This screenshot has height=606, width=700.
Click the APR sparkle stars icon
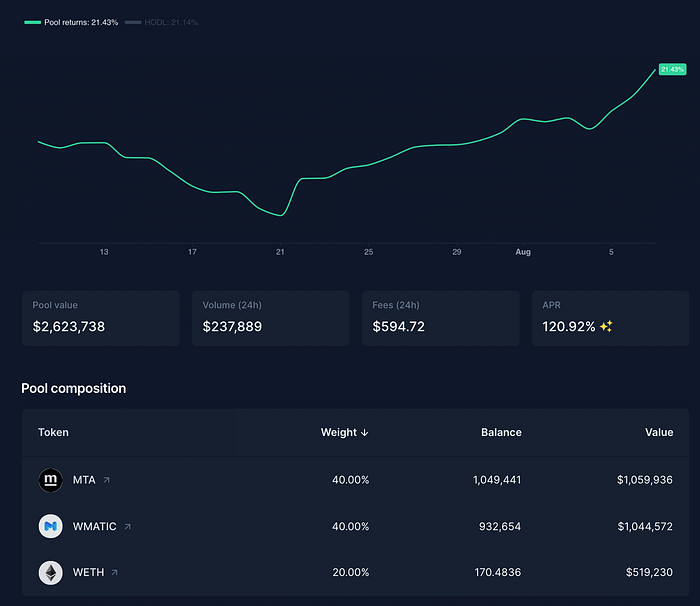click(606, 326)
